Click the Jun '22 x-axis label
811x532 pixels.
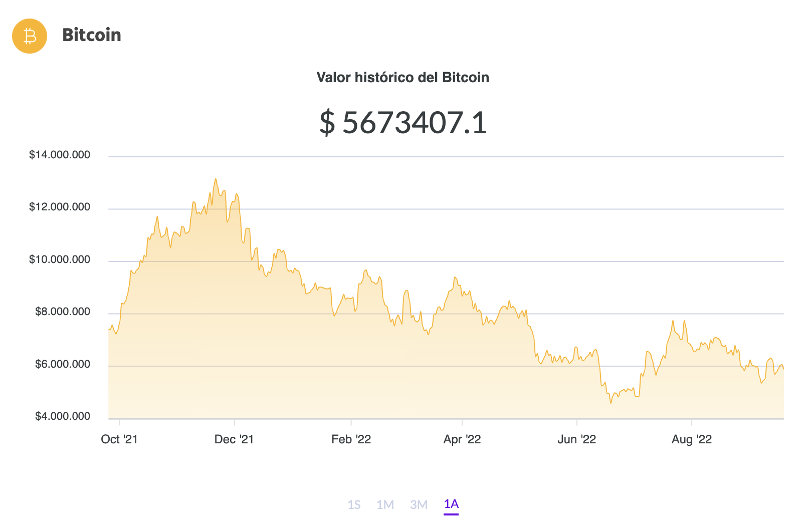pyautogui.click(x=576, y=439)
